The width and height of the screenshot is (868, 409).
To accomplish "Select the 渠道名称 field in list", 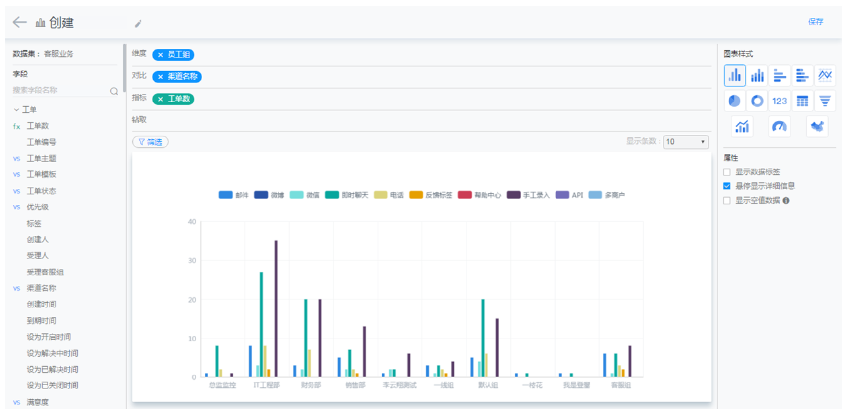I will tap(41, 288).
